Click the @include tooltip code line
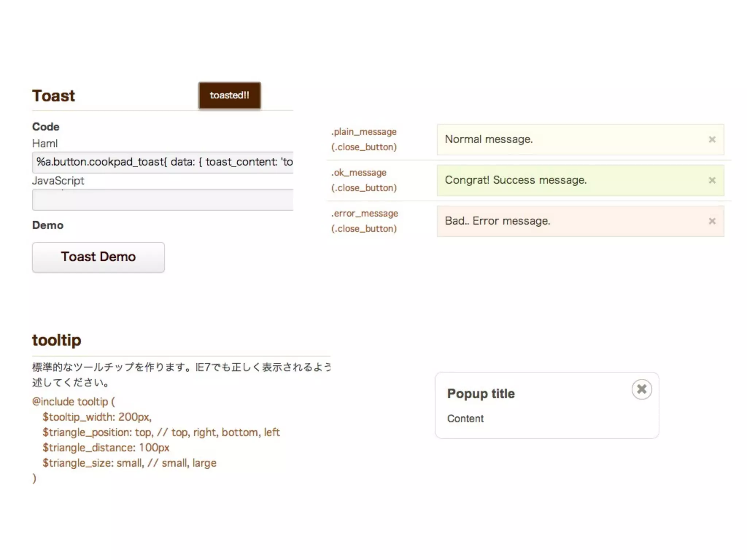 [73, 402]
